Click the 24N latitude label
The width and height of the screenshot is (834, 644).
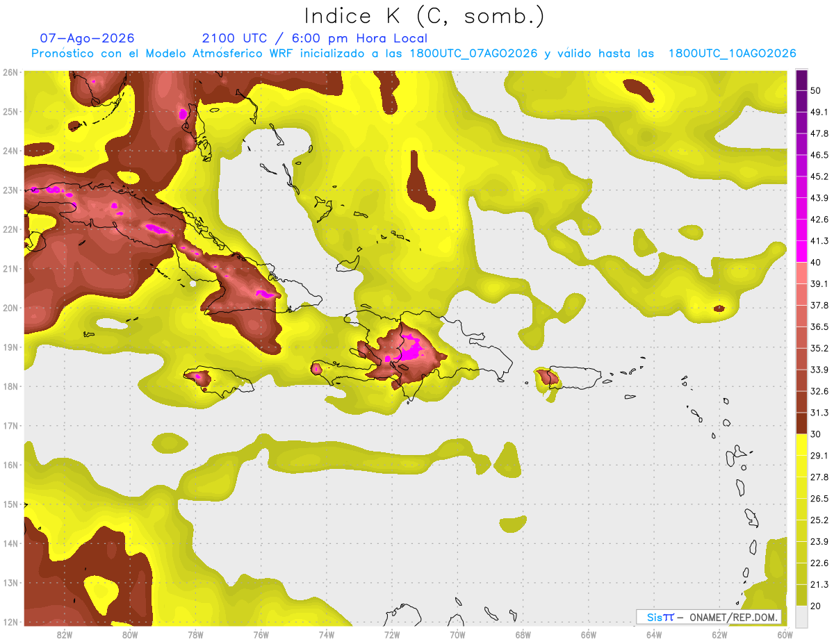(10, 151)
